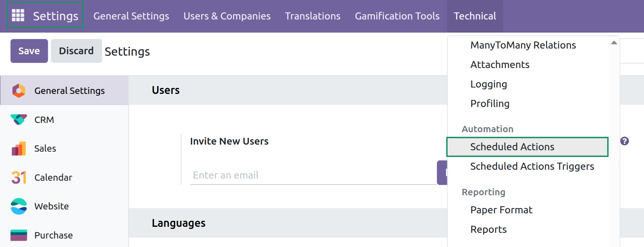This screenshot has width=644, height=247.
Task: Click the Settings app title
Action: pyautogui.click(x=56, y=16)
